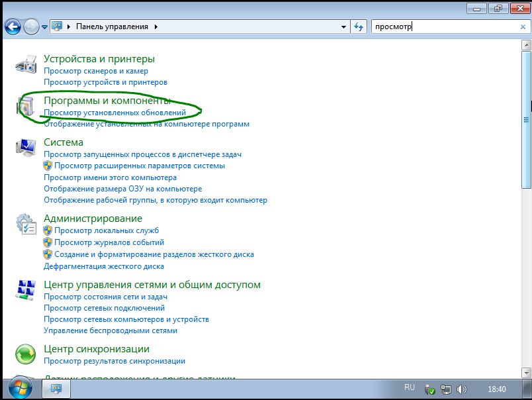
Task: Open Просмотр установленных обновлений link
Action: click(114, 113)
